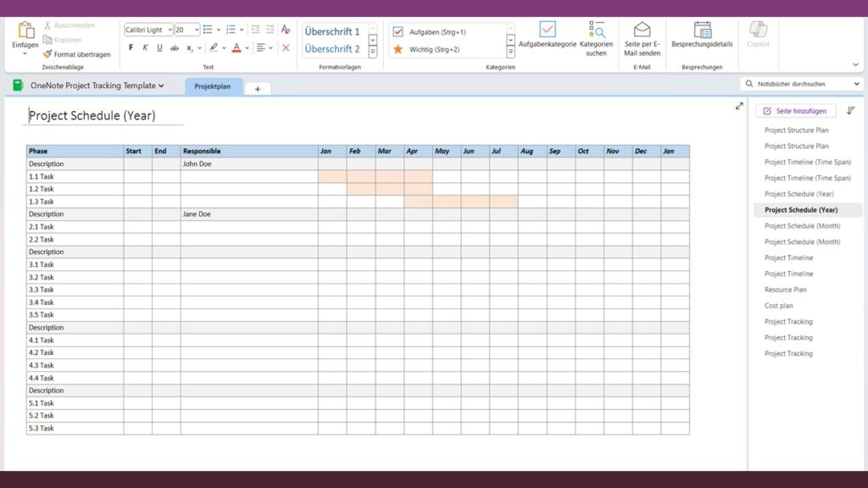Click the paragraph alignment icon
The height and width of the screenshot is (488, 868).
pos(261,47)
